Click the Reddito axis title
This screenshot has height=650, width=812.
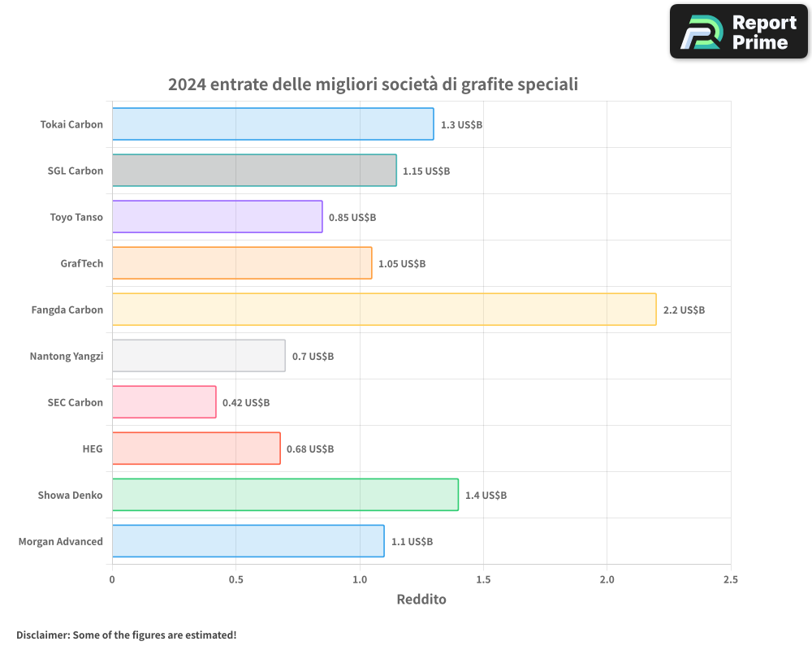[421, 600]
